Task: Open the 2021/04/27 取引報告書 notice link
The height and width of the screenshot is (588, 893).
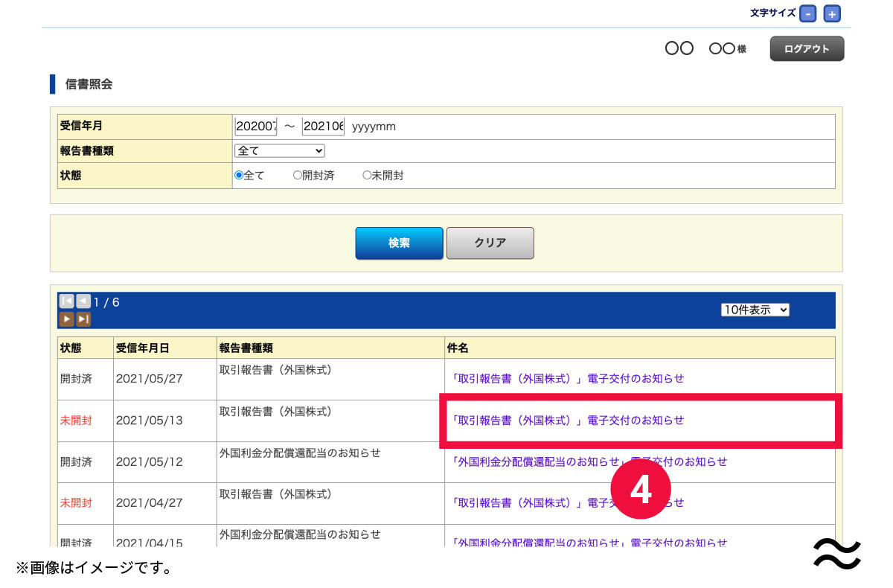Action: click(521, 503)
